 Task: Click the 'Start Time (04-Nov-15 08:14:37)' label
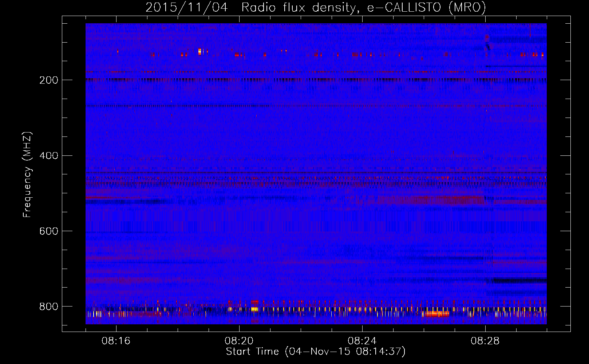click(316, 352)
